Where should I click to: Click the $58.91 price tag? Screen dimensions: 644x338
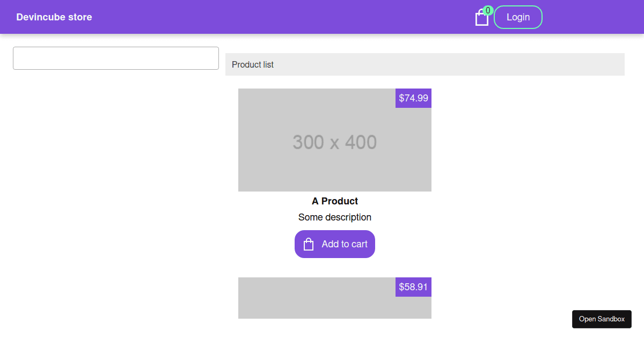[413, 287]
